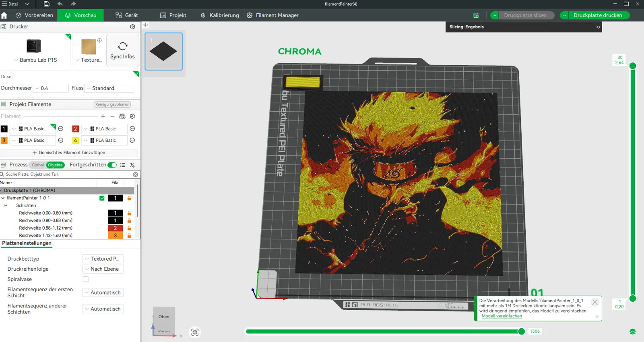Open printer settings gear icon

click(132, 27)
